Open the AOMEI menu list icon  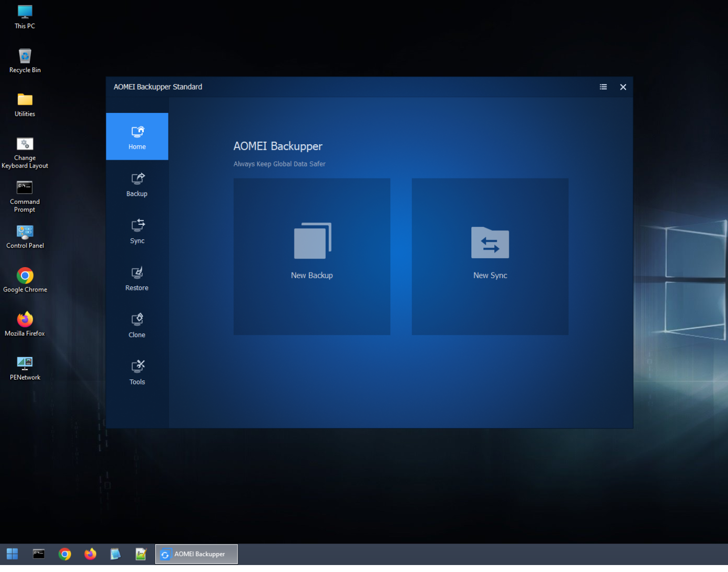(x=603, y=87)
